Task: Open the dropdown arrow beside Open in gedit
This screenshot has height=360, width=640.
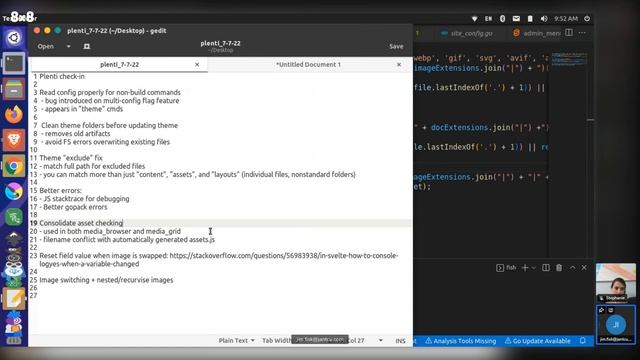Action: [x=69, y=47]
